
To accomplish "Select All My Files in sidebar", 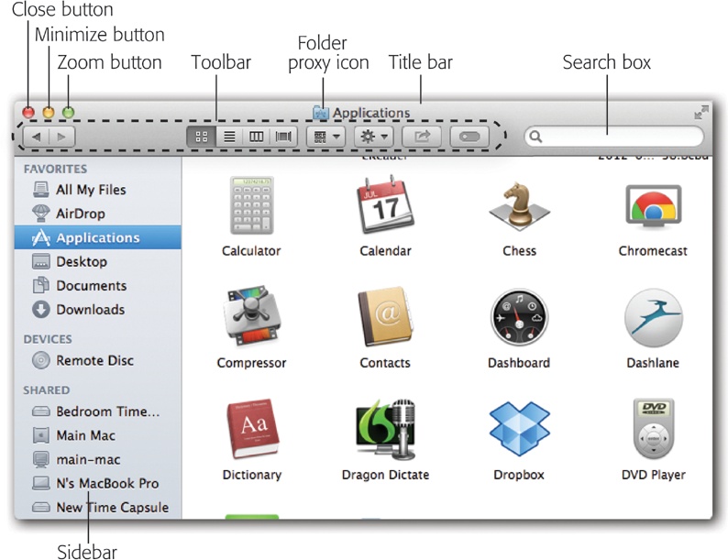I will tap(98, 190).
